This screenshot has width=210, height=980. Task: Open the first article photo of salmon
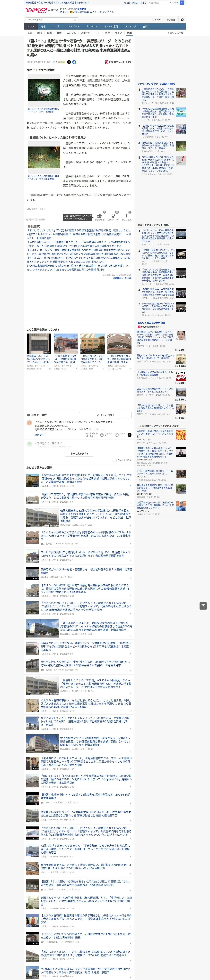click(x=44, y=90)
